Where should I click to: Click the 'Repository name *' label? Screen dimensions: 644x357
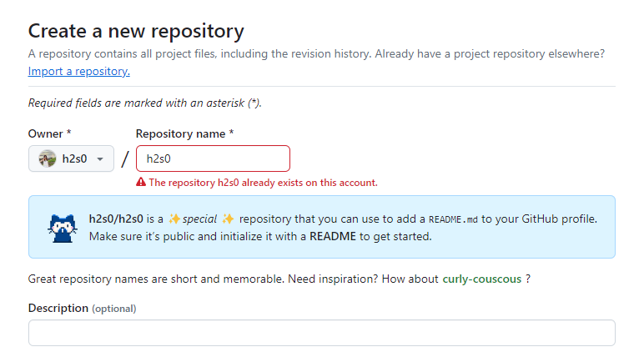(x=184, y=134)
